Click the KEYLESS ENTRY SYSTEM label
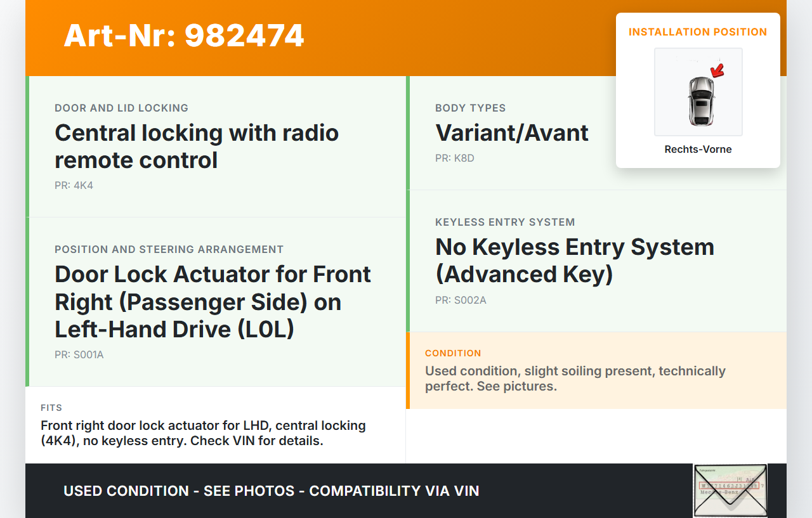The width and height of the screenshot is (812, 518). [x=505, y=222]
